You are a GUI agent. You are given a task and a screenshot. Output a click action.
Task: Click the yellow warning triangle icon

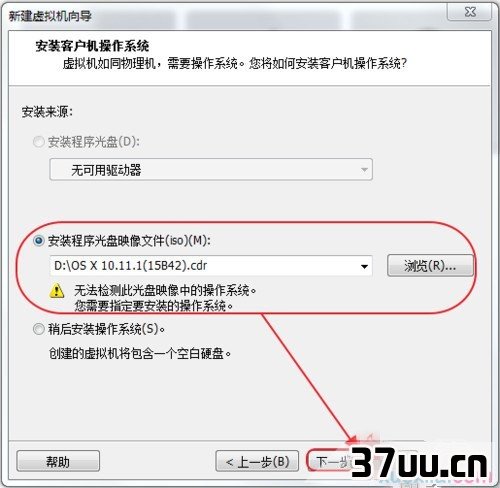click(x=57, y=291)
